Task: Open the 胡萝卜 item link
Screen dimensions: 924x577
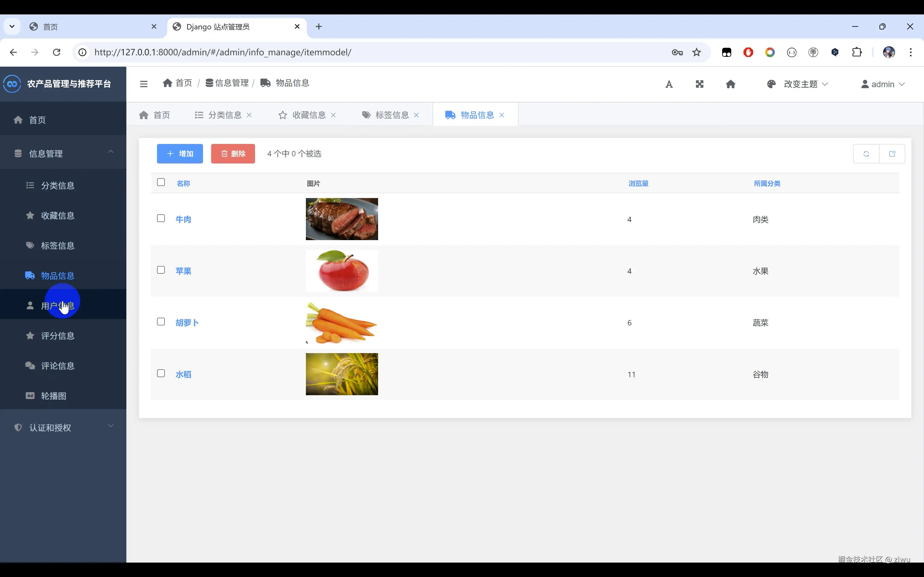Action: coord(187,323)
